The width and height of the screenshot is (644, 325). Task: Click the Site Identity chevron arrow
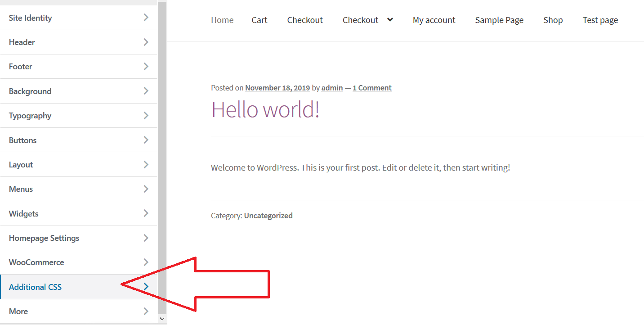[146, 18]
